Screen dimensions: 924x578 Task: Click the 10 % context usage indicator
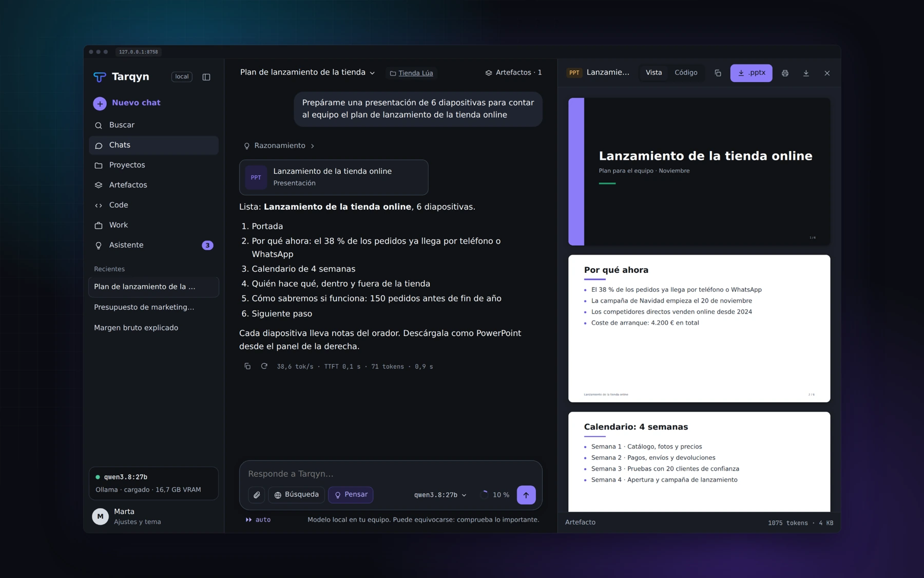tap(495, 495)
